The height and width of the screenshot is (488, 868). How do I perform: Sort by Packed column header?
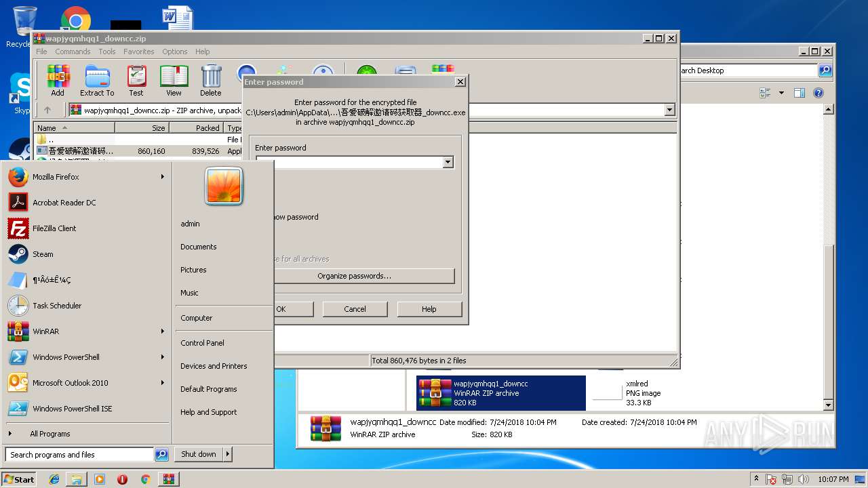[196, 127]
